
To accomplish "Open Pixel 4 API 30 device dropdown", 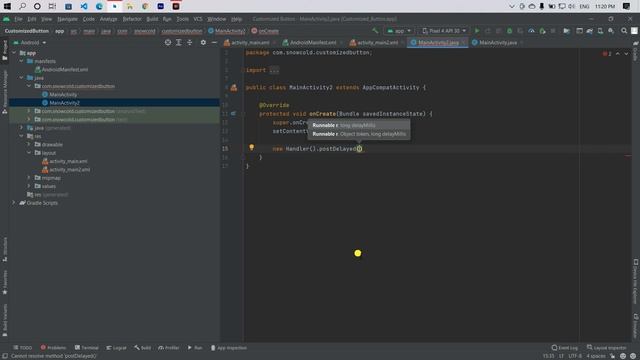I will coord(444,31).
